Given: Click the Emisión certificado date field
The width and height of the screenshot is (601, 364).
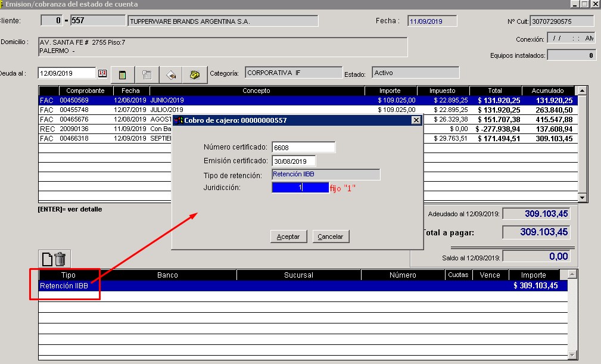Looking at the screenshot, I should point(293,161).
